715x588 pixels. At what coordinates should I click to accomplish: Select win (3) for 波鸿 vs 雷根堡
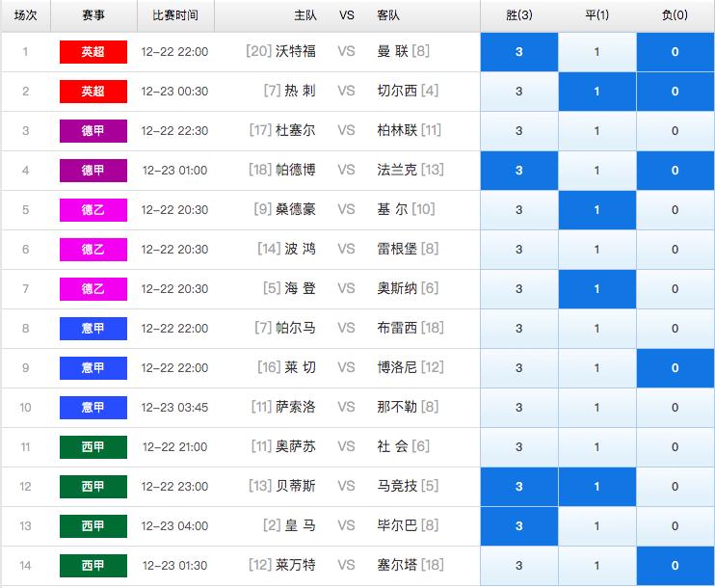(519, 250)
